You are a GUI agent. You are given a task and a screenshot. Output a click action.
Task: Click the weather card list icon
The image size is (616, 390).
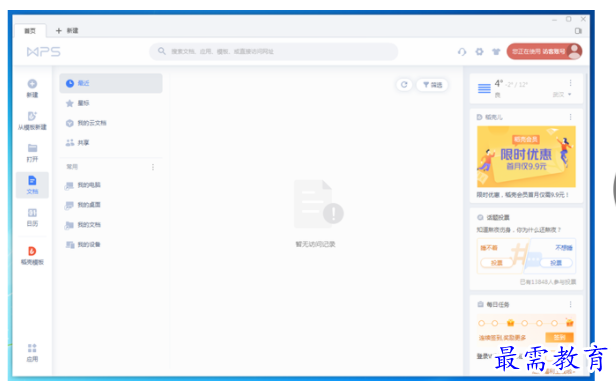484,88
